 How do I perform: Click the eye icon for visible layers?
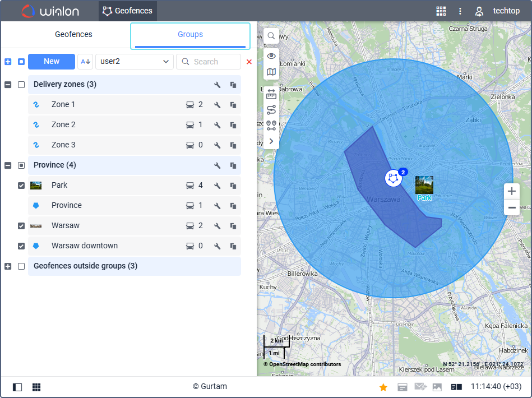[x=271, y=55]
